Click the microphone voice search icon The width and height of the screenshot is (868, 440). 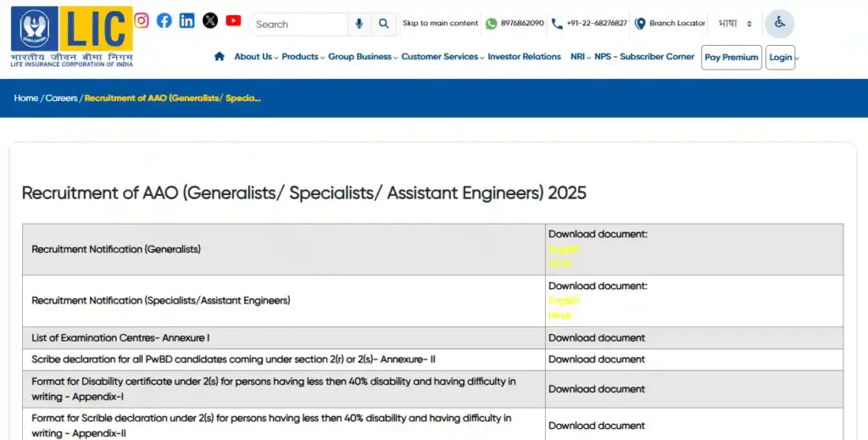359,24
